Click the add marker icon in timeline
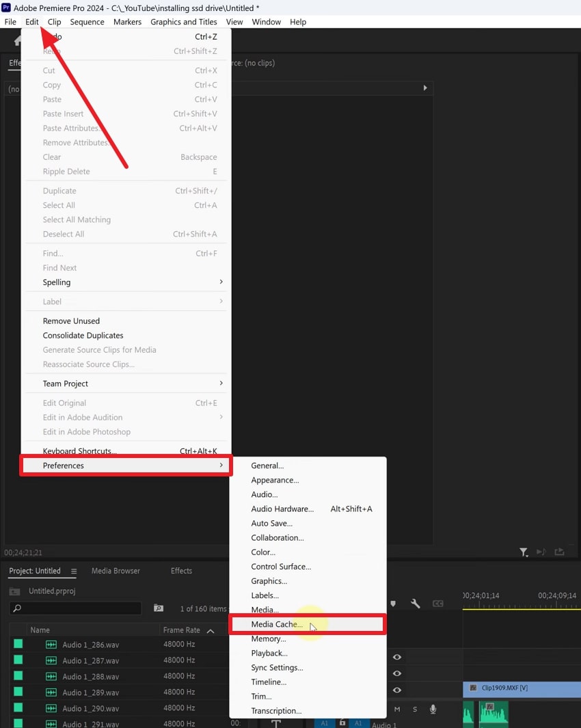The image size is (581, 728). point(393,604)
